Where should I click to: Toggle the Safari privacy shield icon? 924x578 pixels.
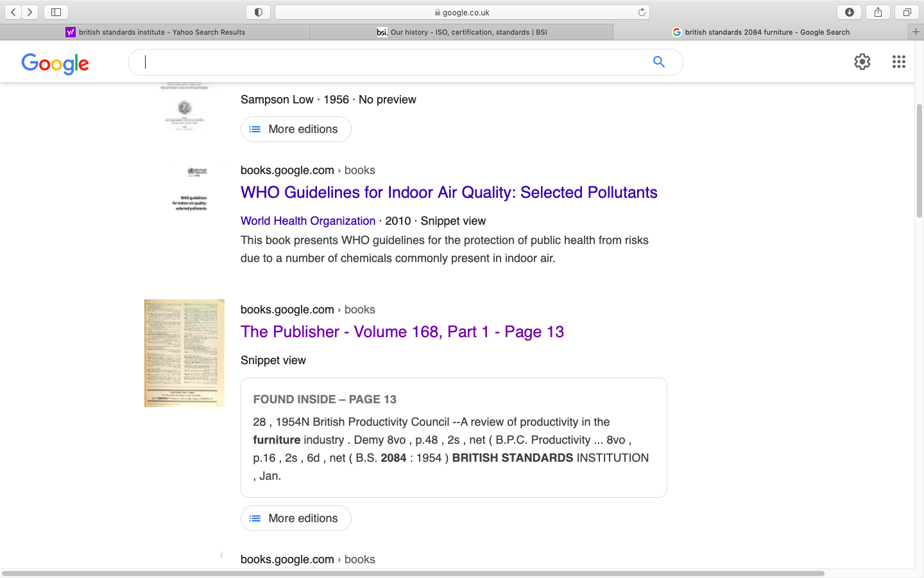coord(258,12)
